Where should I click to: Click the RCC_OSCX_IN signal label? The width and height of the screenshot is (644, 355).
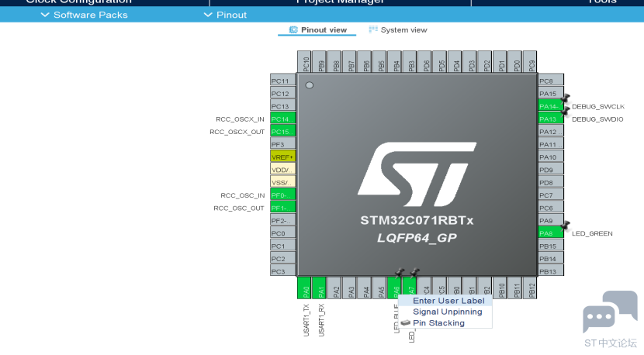pos(240,119)
